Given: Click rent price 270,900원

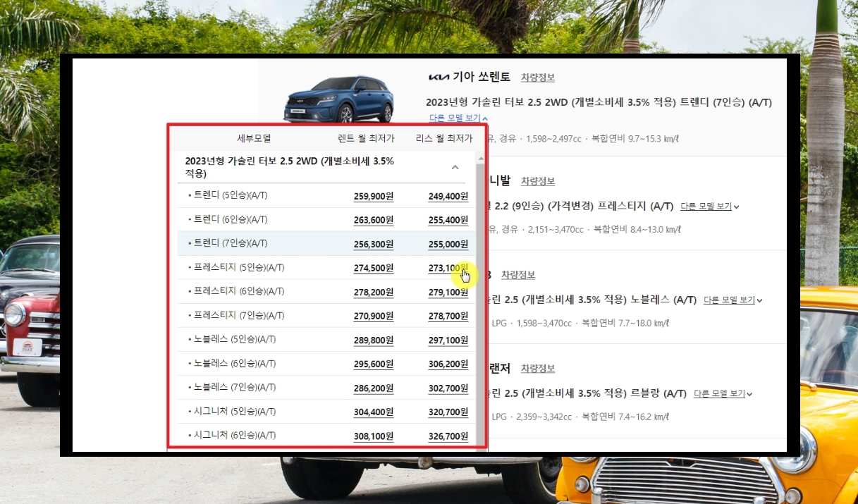Looking at the screenshot, I should 374,316.
